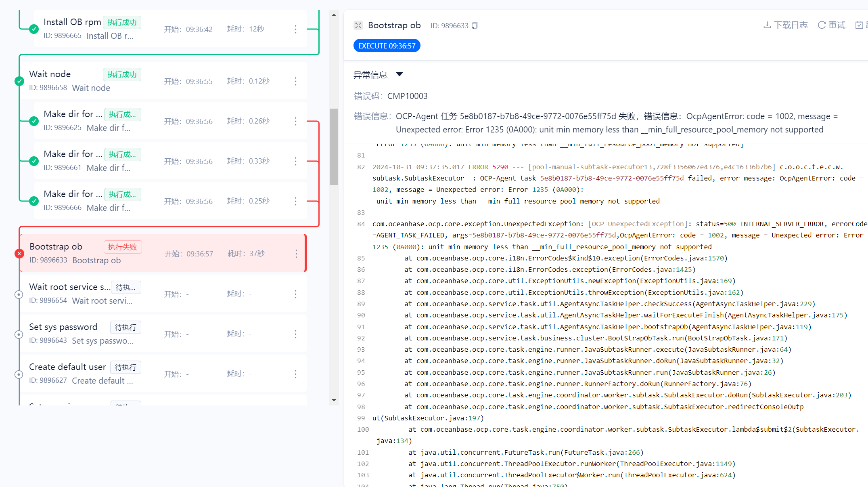The height and width of the screenshot is (487, 868).
Task: Click the 异常信息 heading
Action: click(370, 75)
